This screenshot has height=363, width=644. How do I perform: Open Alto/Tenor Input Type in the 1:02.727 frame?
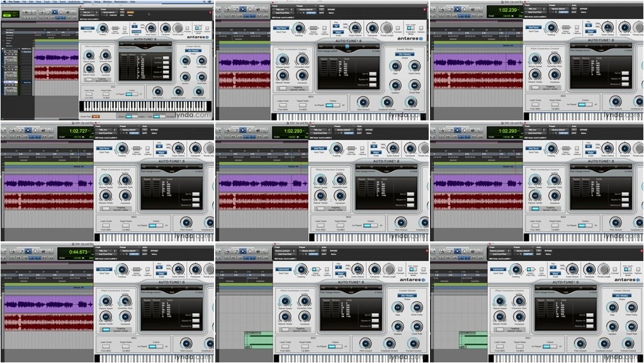105,148
